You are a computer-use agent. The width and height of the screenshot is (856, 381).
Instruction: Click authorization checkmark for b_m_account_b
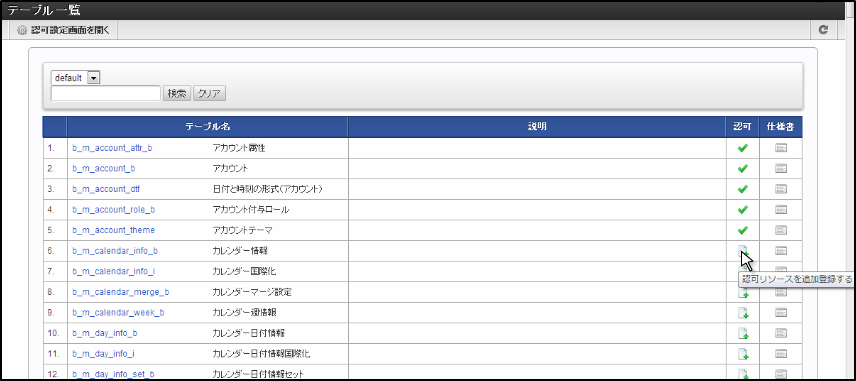(742, 169)
